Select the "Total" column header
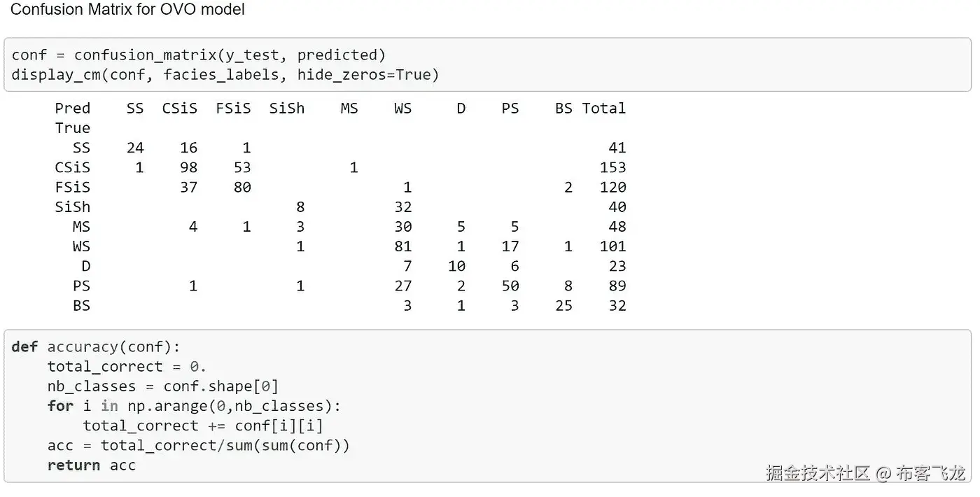The height and width of the screenshot is (497, 980). [x=603, y=108]
